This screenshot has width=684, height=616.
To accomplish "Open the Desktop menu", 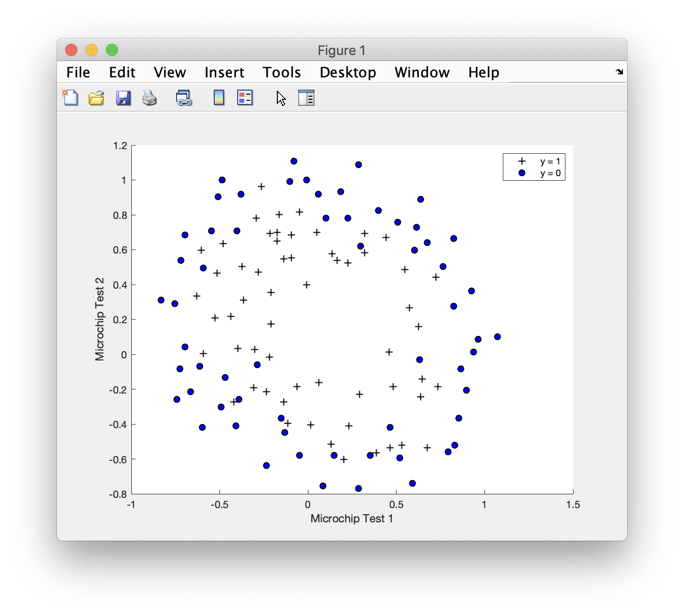I will pos(348,72).
